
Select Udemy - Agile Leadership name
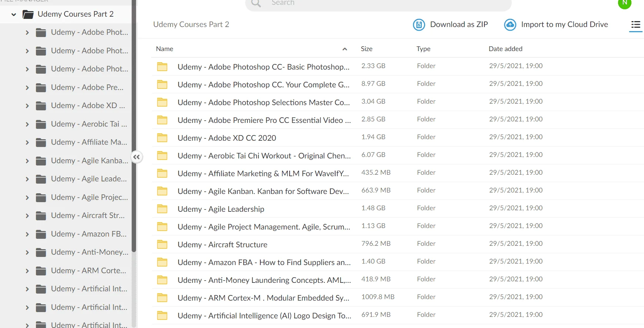221,209
